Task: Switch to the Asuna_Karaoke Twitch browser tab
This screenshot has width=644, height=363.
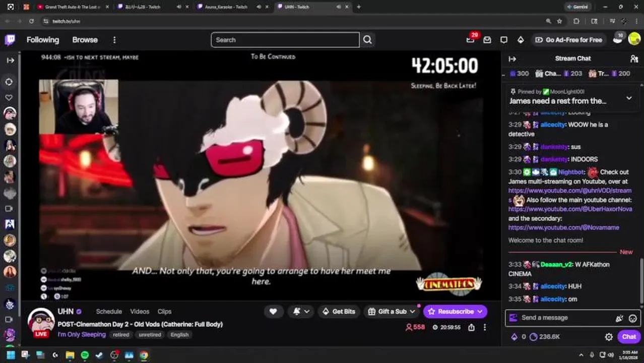Action: click(x=226, y=7)
